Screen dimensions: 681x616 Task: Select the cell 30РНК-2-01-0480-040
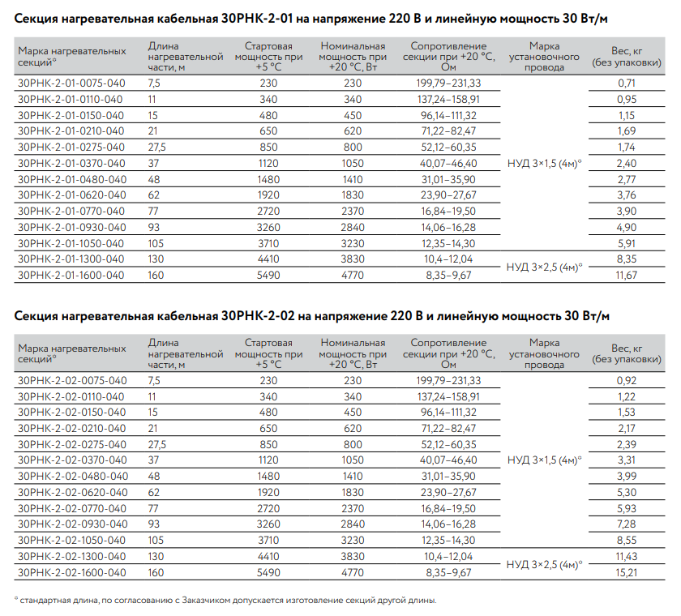point(72,179)
